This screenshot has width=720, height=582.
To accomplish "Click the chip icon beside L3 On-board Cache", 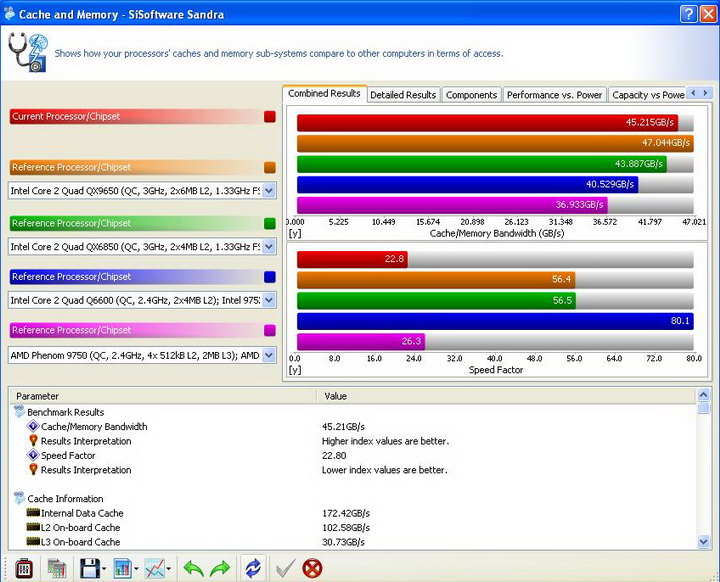I will [33, 542].
